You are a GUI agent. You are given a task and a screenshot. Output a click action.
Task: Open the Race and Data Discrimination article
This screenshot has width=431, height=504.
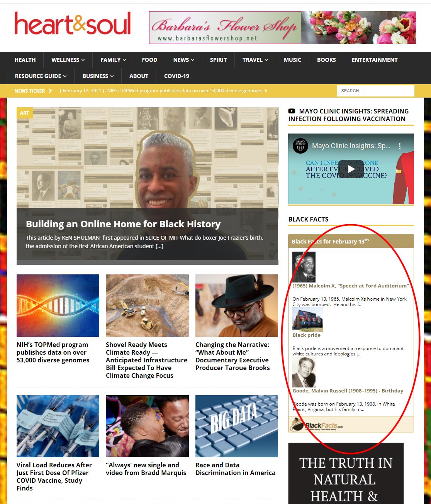[x=235, y=469]
